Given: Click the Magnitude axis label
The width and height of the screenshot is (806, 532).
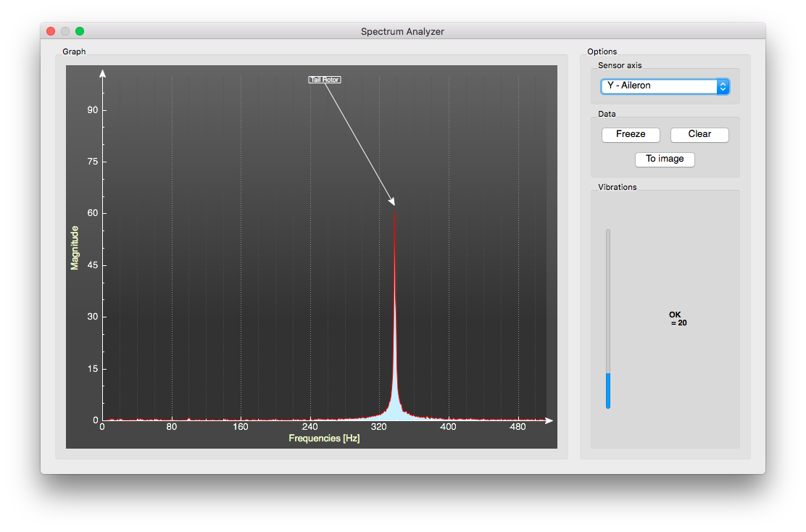Looking at the screenshot, I should [x=74, y=247].
